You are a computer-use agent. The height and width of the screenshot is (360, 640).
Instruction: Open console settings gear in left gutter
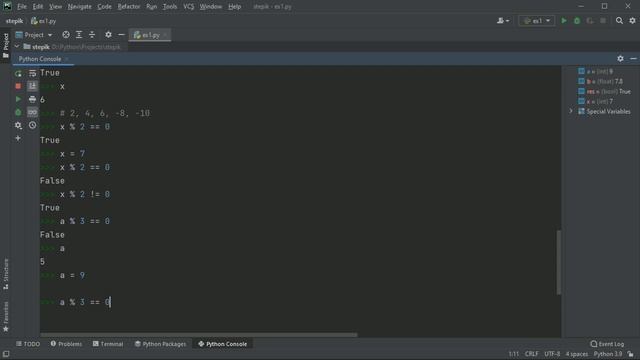click(x=18, y=125)
